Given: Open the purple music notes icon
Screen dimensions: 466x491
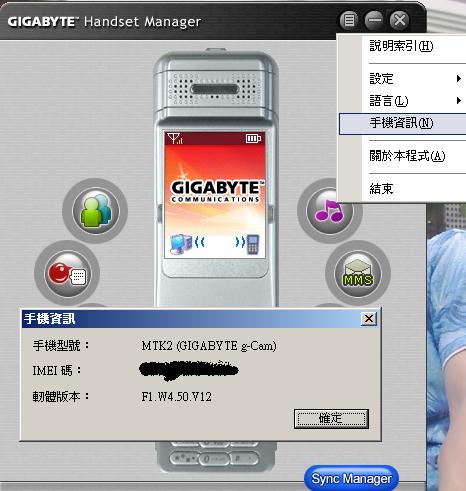Looking at the screenshot, I should pyautogui.click(x=329, y=211).
